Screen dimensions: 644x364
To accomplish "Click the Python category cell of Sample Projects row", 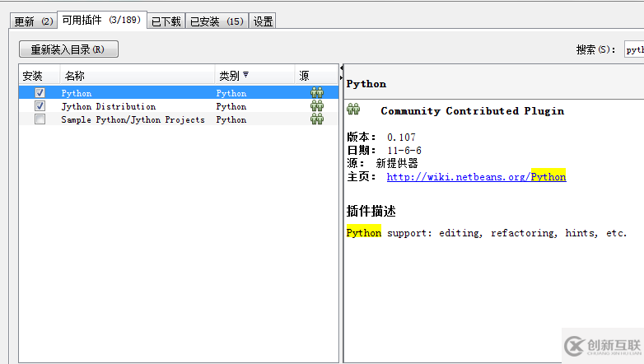I will point(231,119).
